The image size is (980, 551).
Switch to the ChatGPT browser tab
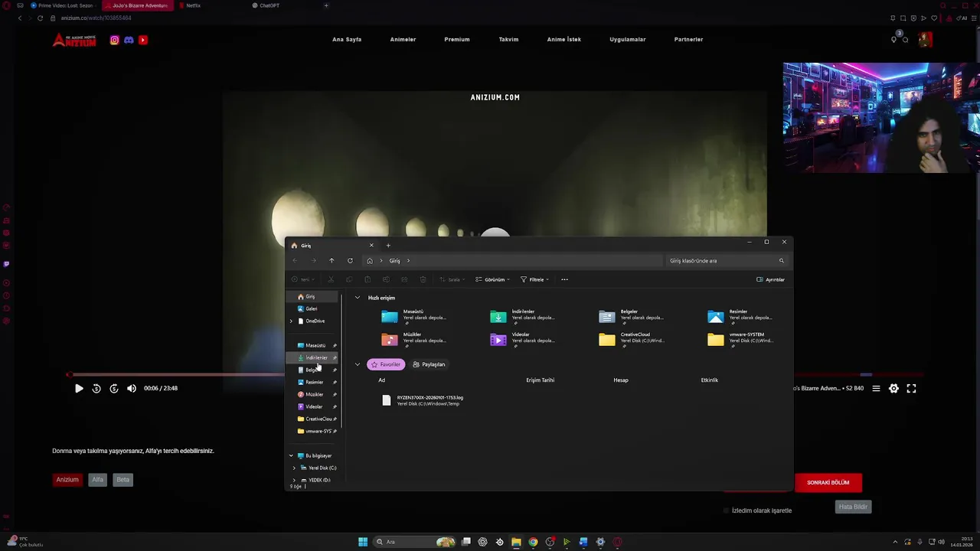coord(269,5)
